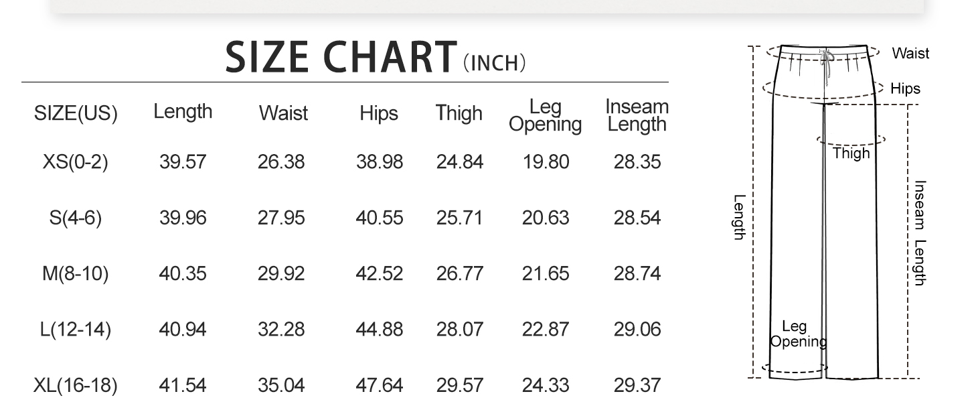Click the S(4-6) size row label

pyautogui.click(x=75, y=218)
